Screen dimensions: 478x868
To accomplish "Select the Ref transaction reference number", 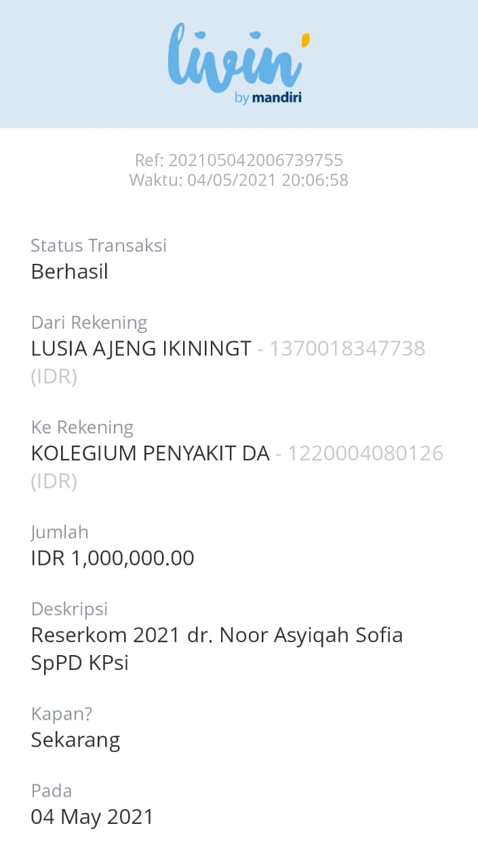I will [x=239, y=161].
